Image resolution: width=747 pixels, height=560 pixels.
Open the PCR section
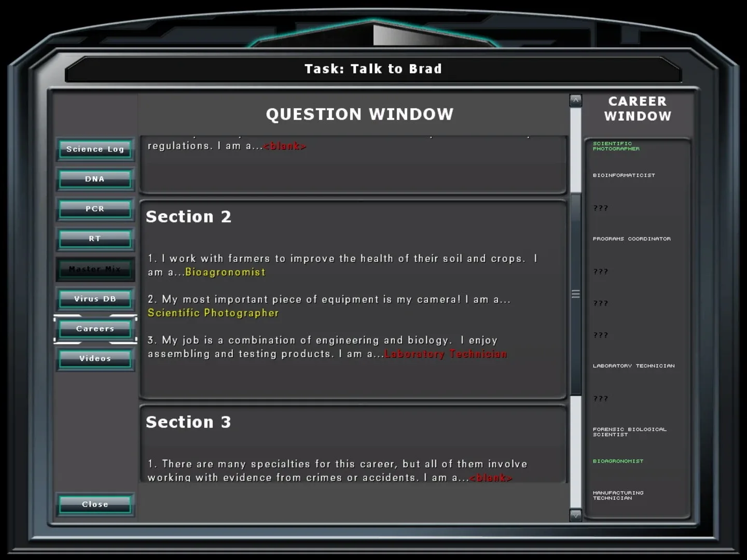(95, 209)
